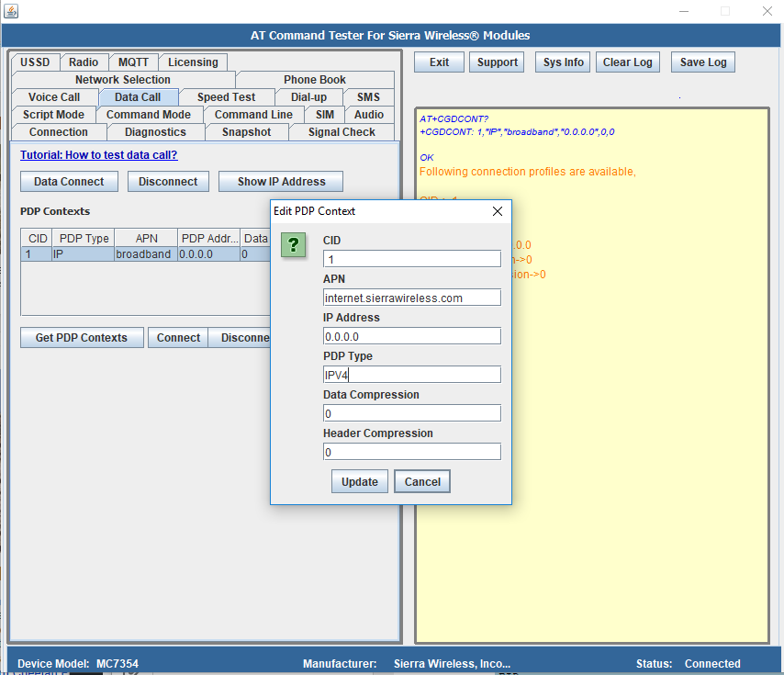Screen dimensions: 784x675
Task: Click the partially hidden Disconnect button below PDP table
Action: pyautogui.click(x=241, y=338)
